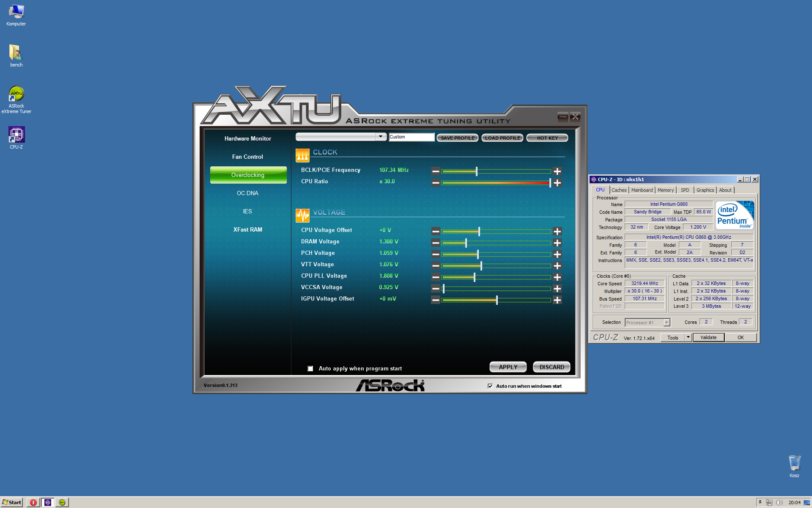Raise DRAM Voltage with plus button
The height and width of the screenshot is (508, 812).
(557, 243)
